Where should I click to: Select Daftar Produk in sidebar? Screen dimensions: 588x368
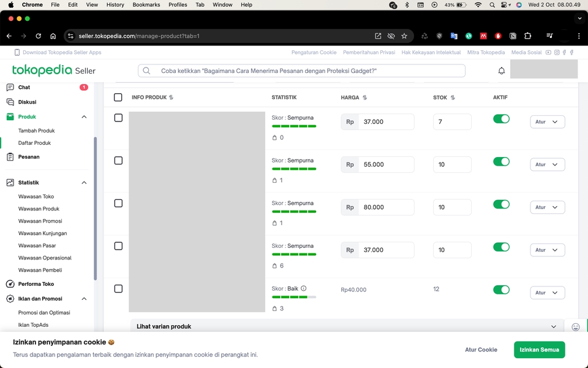click(34, 143)
